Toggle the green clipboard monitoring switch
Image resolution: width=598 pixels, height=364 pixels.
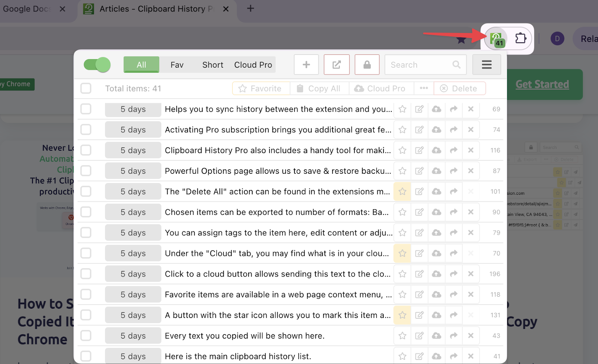(x=97, y=65)
